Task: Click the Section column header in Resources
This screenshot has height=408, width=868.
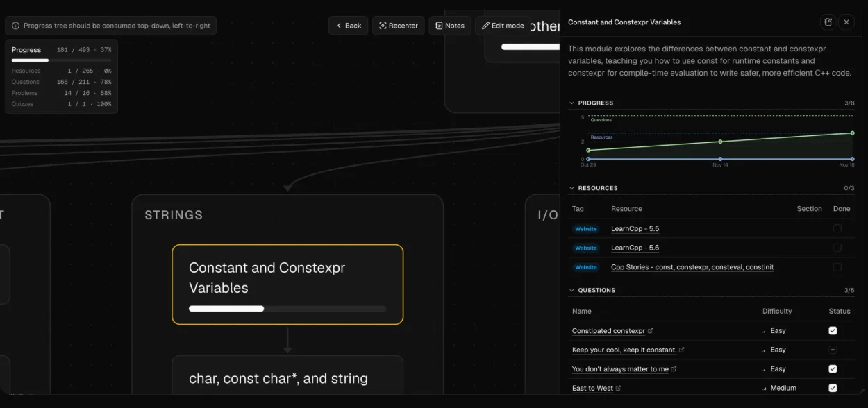Action: pyautogui.click(x=809, y=209)
